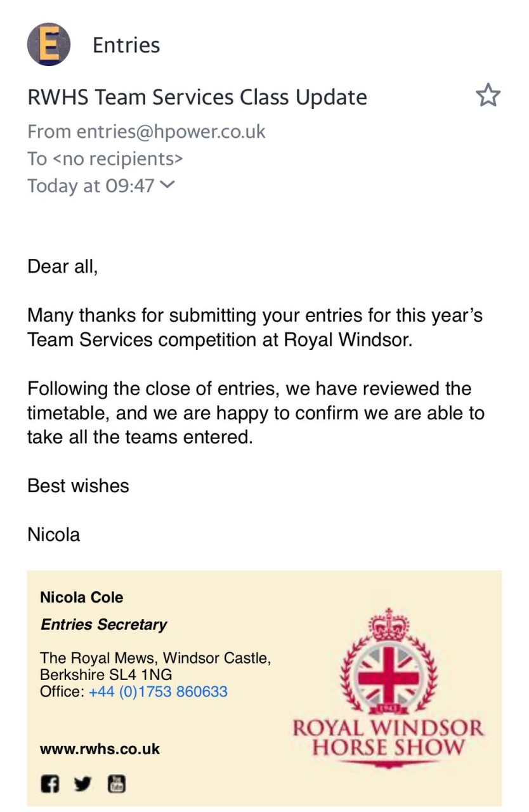Tap sender address entries@hpower.co.uk
The height and width of the screenshot is (812, 529).
click(171, 131)
